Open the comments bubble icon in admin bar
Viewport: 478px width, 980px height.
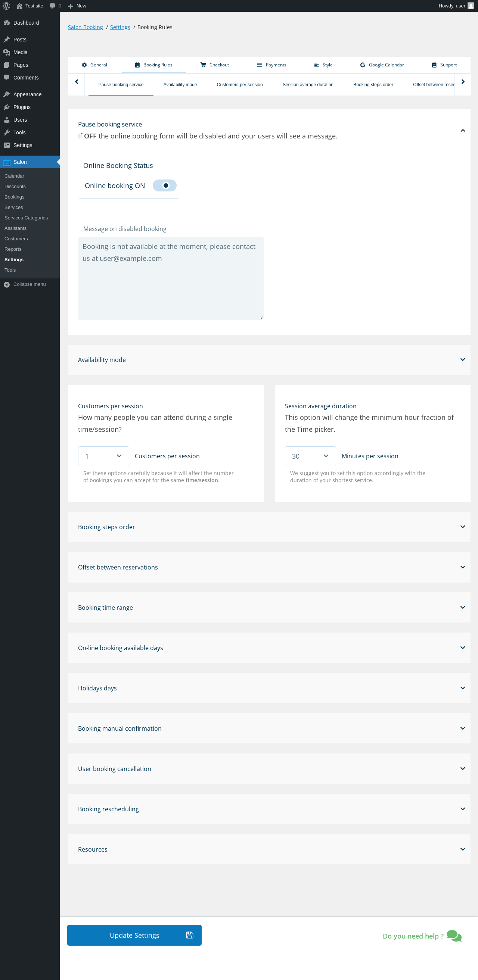(53, 6)
